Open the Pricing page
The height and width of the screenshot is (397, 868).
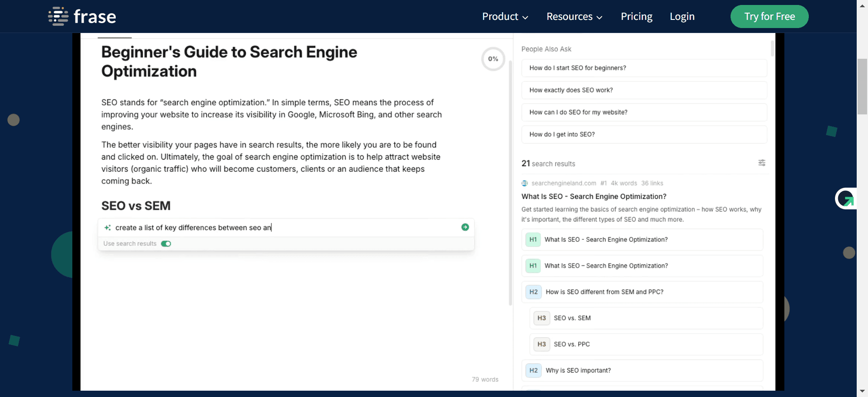point(637,16)
